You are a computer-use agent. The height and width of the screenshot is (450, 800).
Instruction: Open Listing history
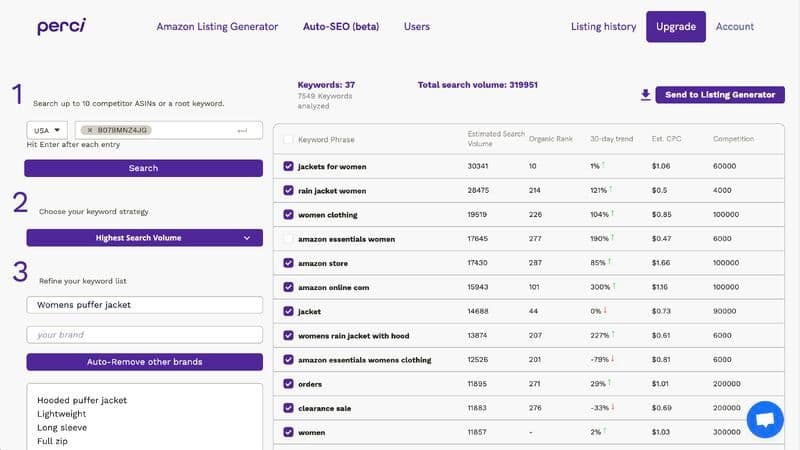[x=604, y=27]
